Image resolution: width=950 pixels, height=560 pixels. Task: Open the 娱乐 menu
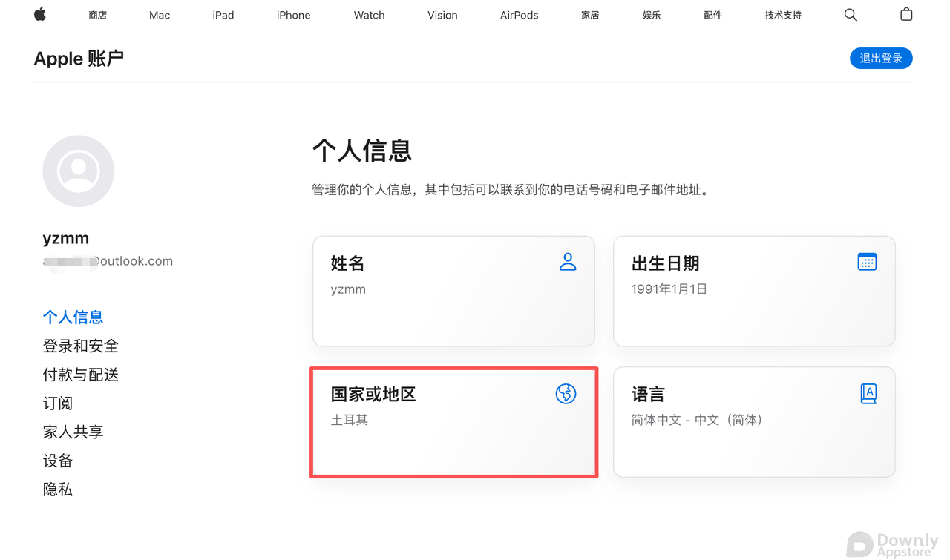(652, 15)
